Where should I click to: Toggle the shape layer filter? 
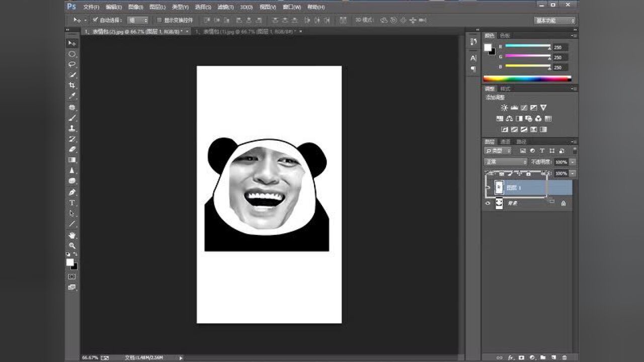[552, 151]
